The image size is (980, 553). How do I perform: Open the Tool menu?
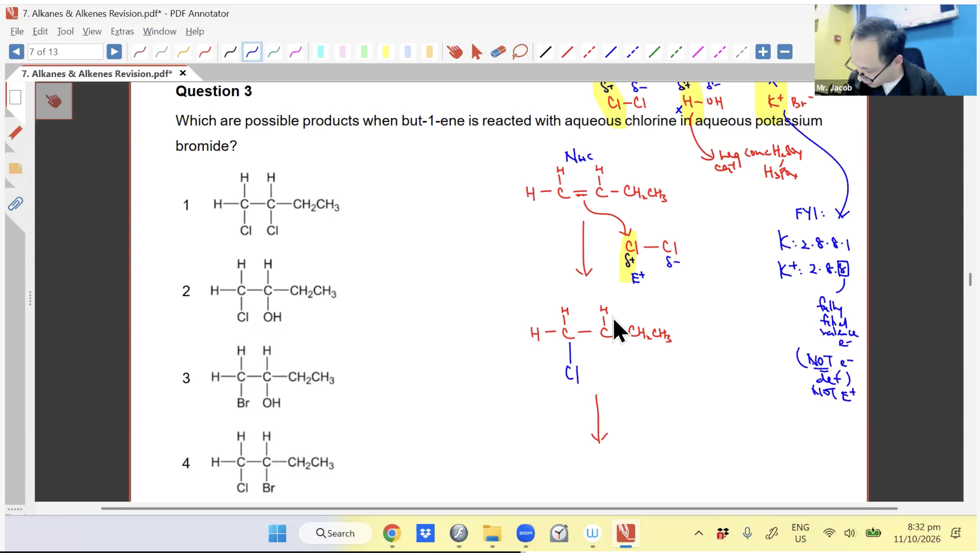[x=65, y=31]
